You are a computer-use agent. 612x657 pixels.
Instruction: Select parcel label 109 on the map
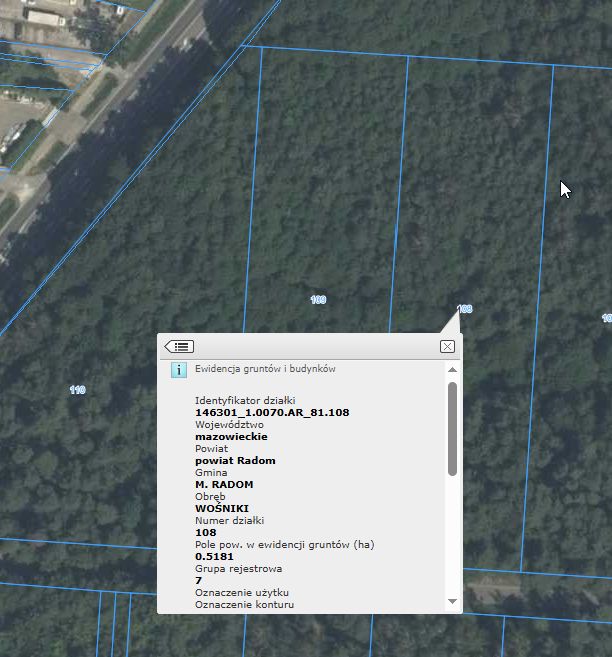point(318,300)
